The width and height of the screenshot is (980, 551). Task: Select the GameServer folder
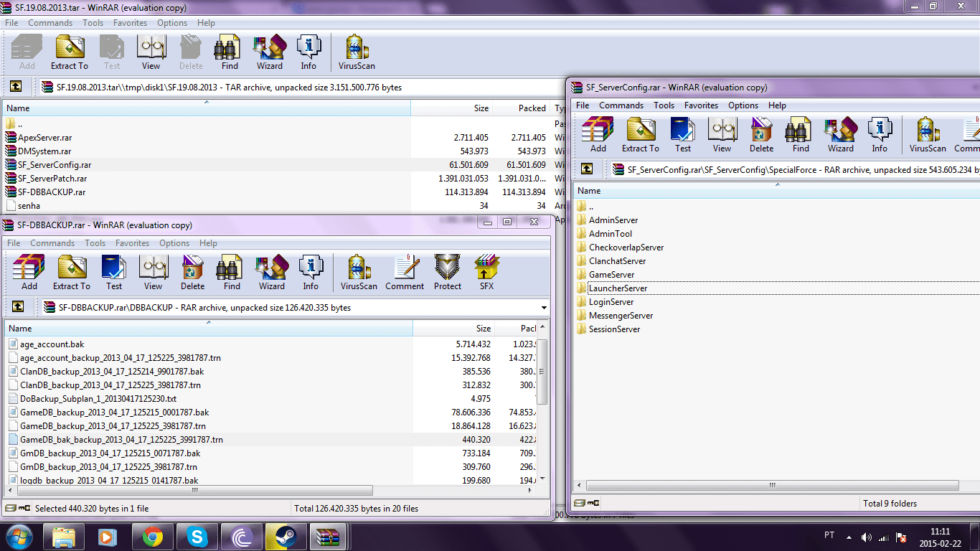point(611,275)
